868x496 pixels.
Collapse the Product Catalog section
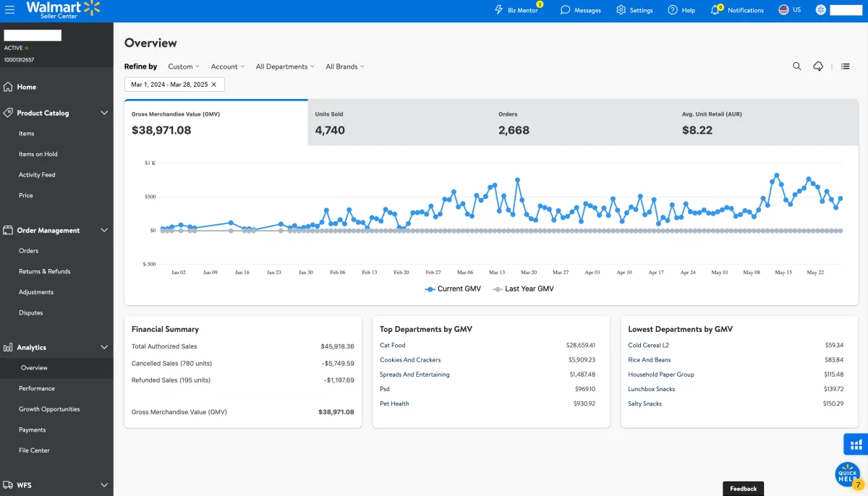(104, 113)
